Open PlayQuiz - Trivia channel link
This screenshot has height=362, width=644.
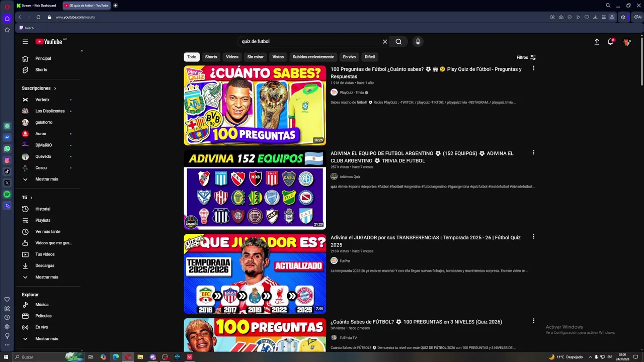pyautogui.click(x=351, y=93)
